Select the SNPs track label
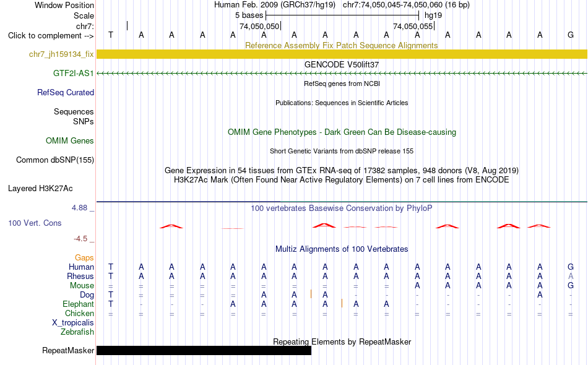Screen dimensions: 588x365 click(x=84, y=121)
